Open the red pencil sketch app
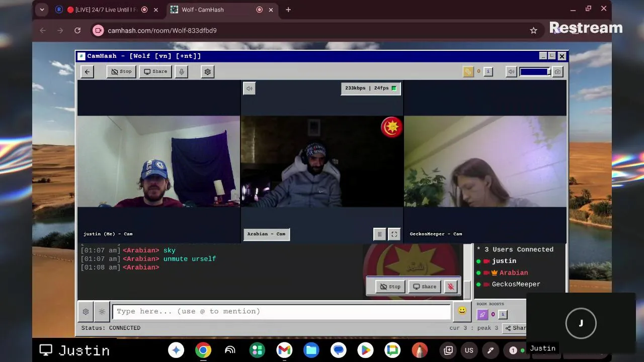644x362 pixels. click(x=420, y=350)
